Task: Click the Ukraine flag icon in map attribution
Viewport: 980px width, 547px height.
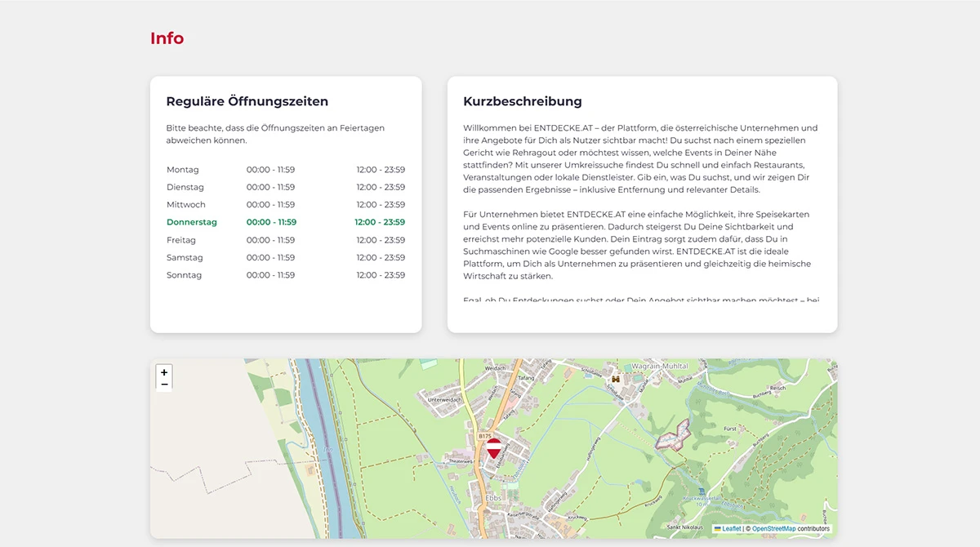Action: pos(717,529)
